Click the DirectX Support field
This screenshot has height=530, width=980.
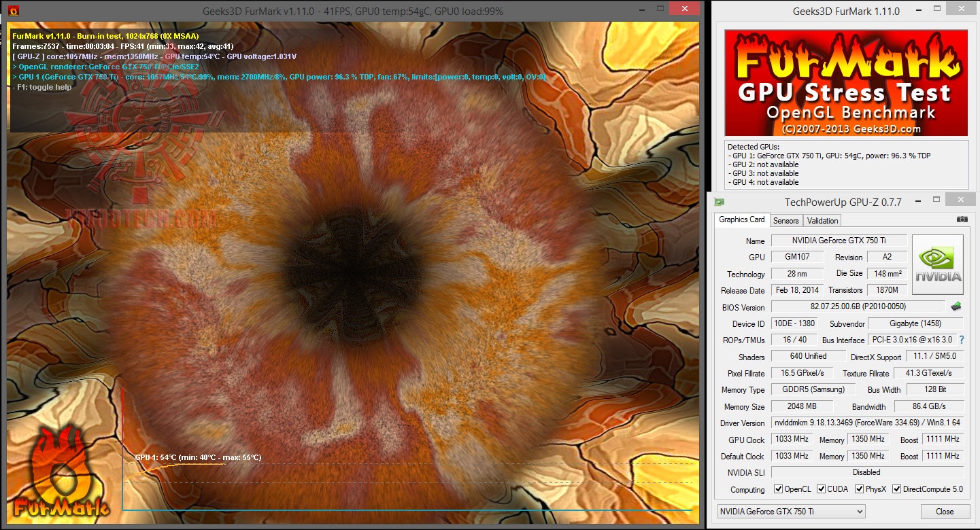934,357
